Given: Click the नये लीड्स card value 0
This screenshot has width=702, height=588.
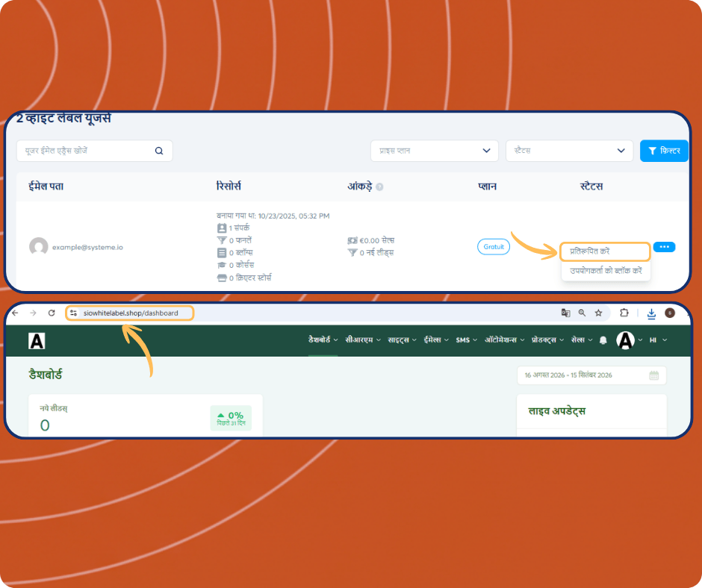Looking at the screenshot, I should 45,425.
